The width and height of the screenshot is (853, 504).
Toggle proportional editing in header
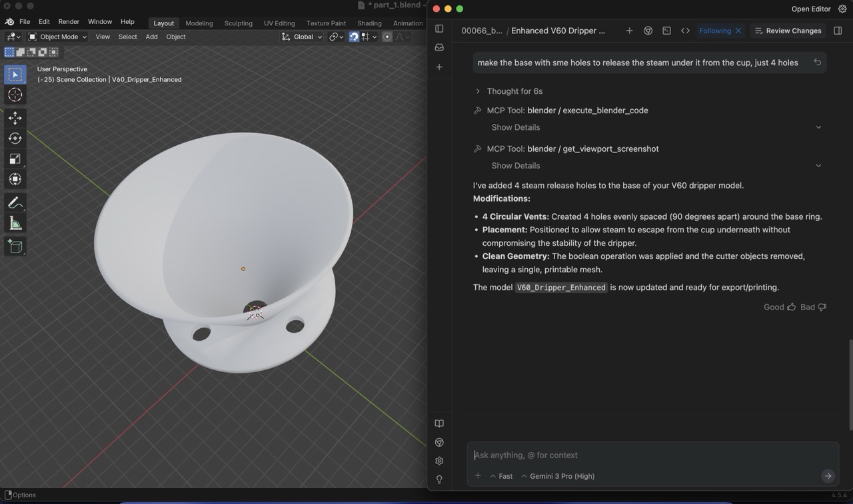tap(387, 37)
